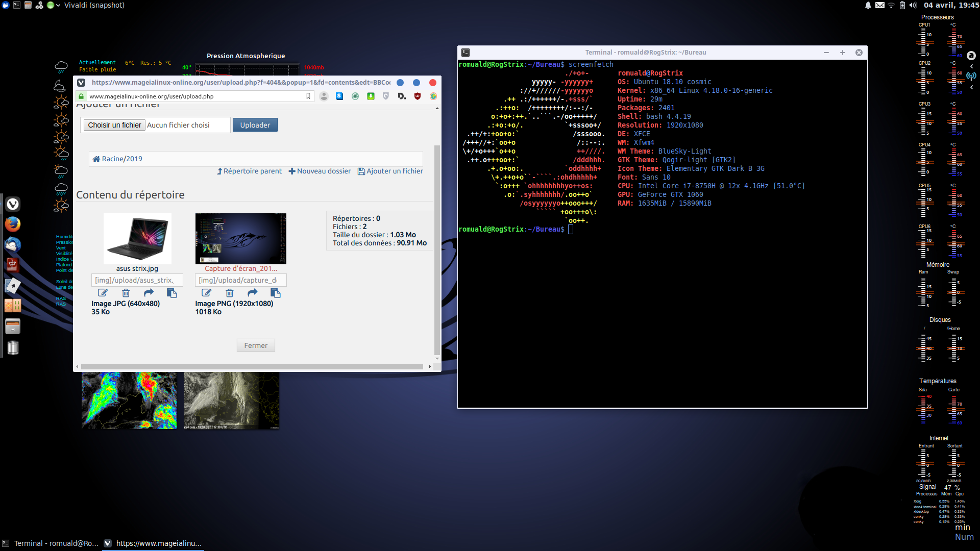Open the Xfce whisker menu icon
Viewport: 980px width, 551px height.
(x=6, y=5)
